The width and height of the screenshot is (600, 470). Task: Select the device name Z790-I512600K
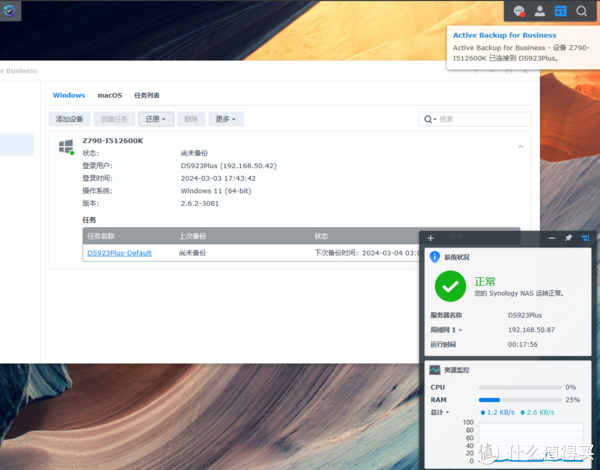(x=112, y=141)
